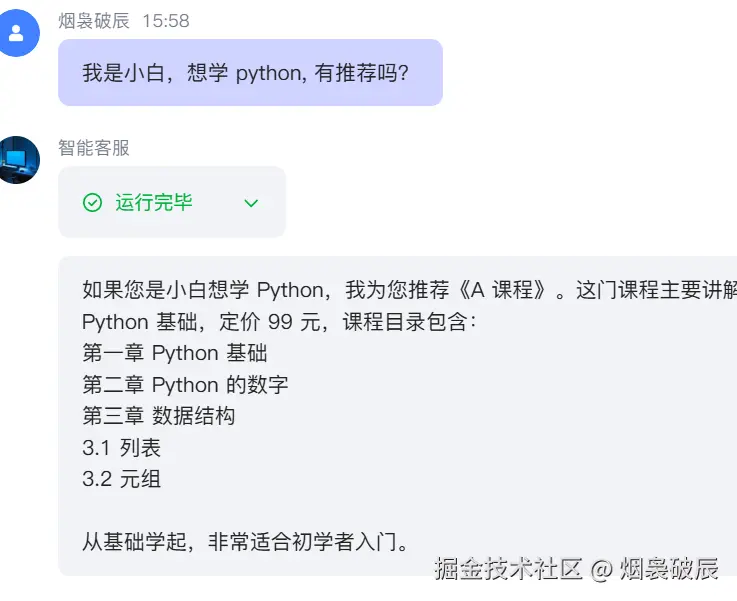Click the user message bubble about python
This screenshot has width=737, height=601.
point(250,72)
